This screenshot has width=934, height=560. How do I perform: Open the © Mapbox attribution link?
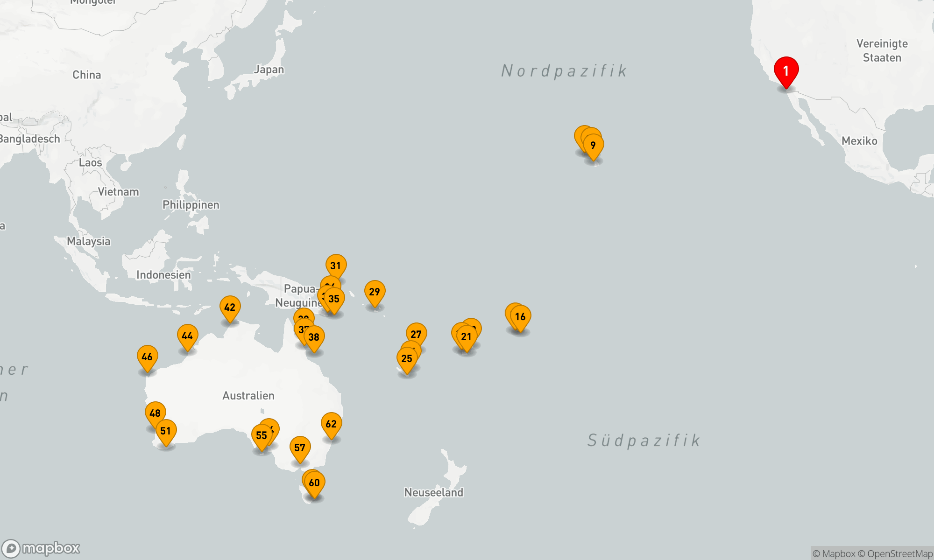tap(834, 554)
